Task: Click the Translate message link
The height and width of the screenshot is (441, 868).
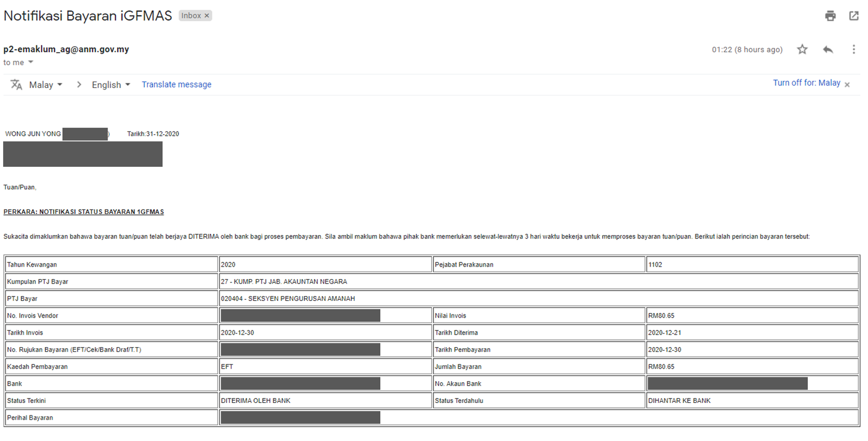Action: (176, 84)
